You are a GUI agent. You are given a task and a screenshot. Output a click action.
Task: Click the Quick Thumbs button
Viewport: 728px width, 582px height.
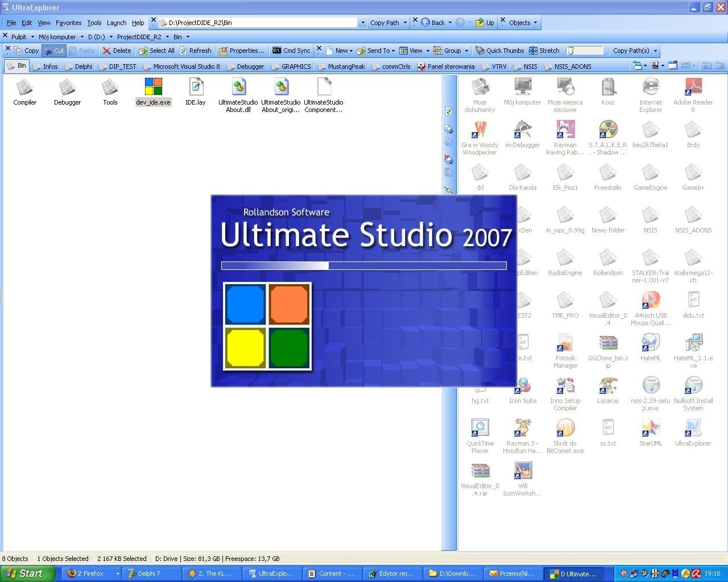(500, 51)
